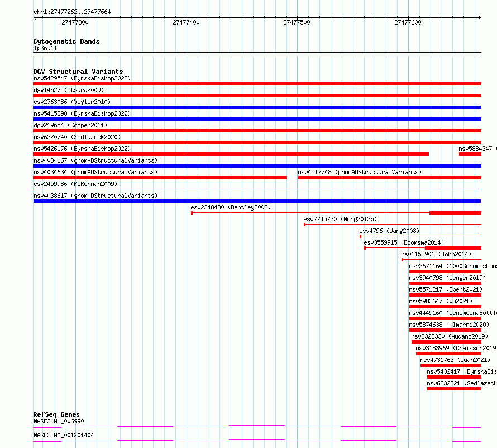Click the blue bar under esv2763086
Viewport: 497px width, 448px height.
257,107
